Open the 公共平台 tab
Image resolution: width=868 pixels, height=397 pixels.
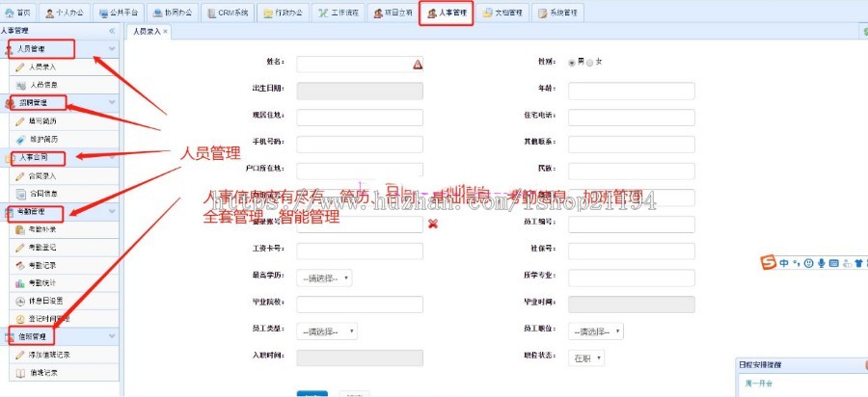coord(119,13)
